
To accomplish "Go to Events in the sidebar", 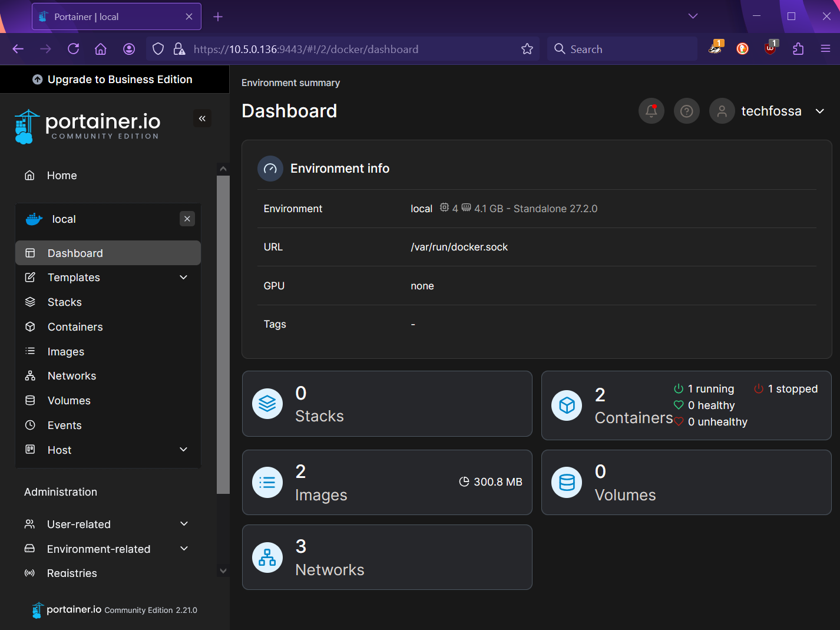I will (64, 426).
